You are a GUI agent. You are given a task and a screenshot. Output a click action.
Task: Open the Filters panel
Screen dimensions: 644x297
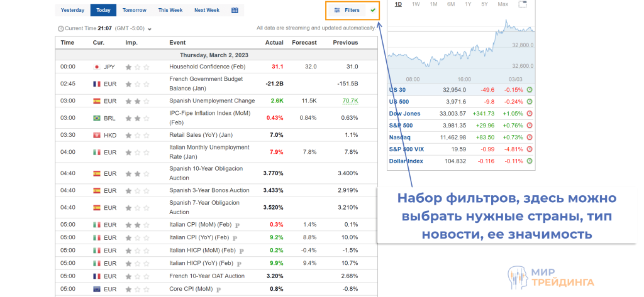point(347,10)
